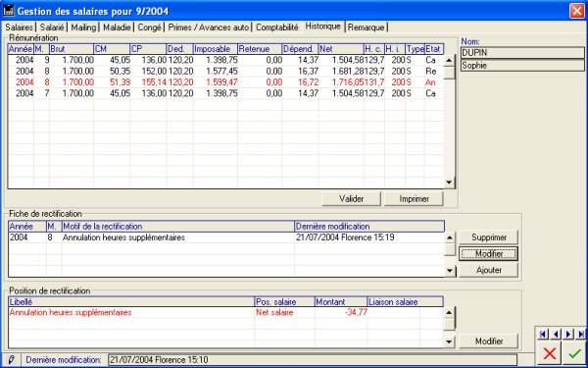This screenshot has width=588, height=368.
Task: Click the first name field Sophie
Action: coord(522,66)
